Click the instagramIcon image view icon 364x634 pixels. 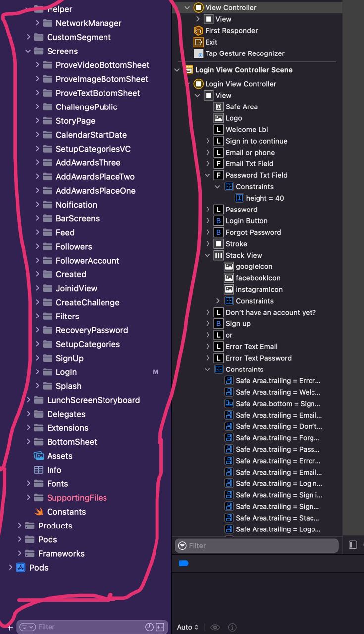tap(229, 289)
